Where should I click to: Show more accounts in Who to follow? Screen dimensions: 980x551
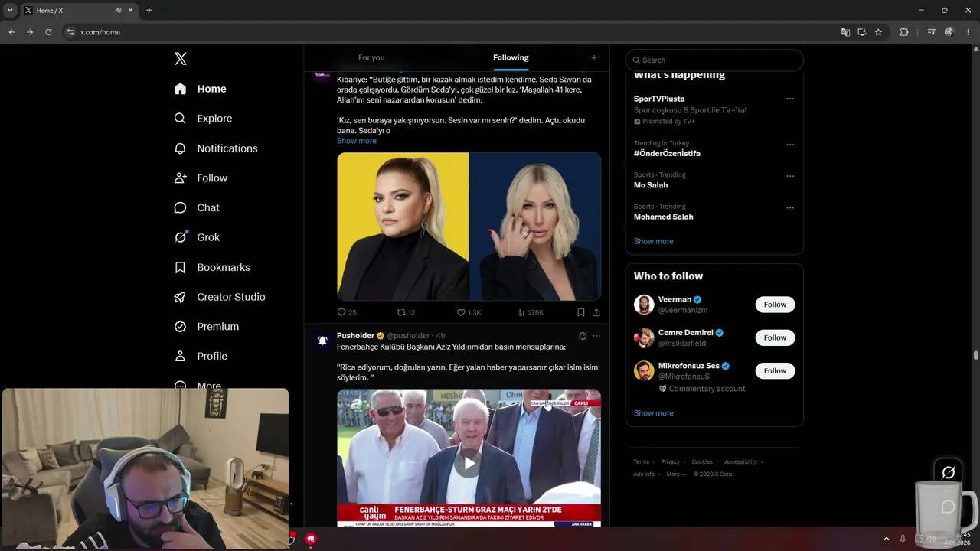[x=654, y=413]
